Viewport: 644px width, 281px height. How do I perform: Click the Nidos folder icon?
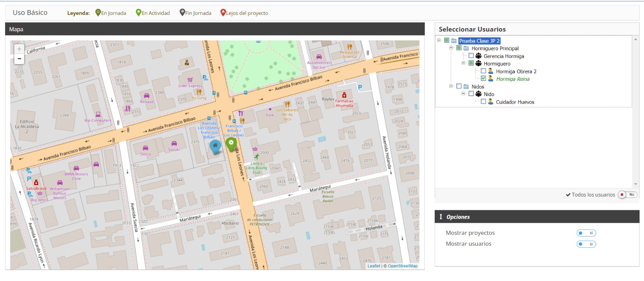click(466, 86)
